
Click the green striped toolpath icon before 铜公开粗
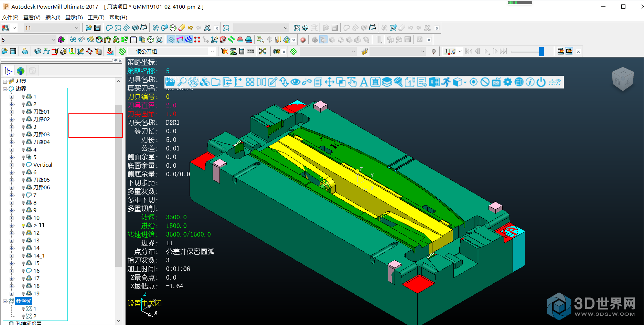click(122, 51)
